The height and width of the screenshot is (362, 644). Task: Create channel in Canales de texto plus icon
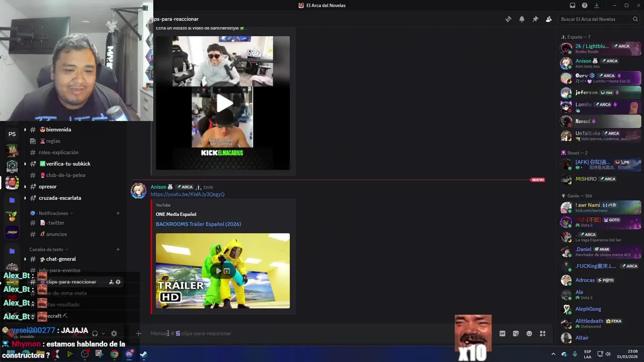click(x=118, y=249)
